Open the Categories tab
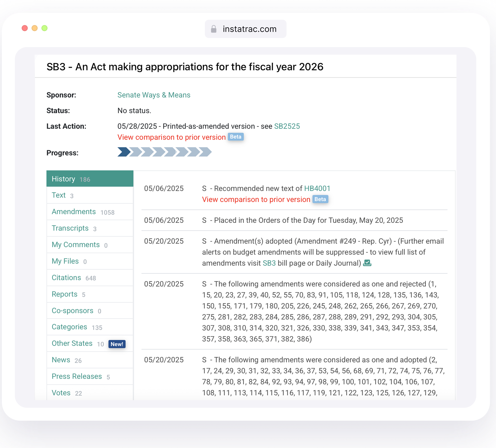Screen dimensions: 496x448 coord(90,327)
